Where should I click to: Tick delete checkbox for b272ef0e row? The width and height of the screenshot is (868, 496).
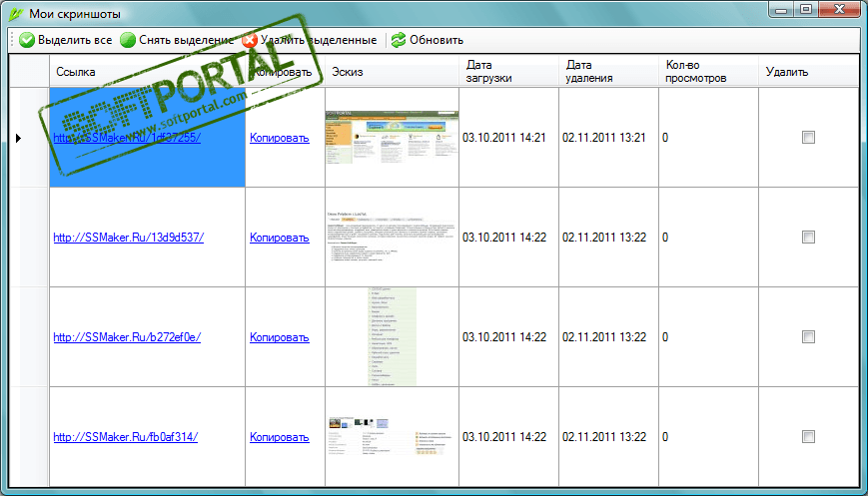click(808, 336)
